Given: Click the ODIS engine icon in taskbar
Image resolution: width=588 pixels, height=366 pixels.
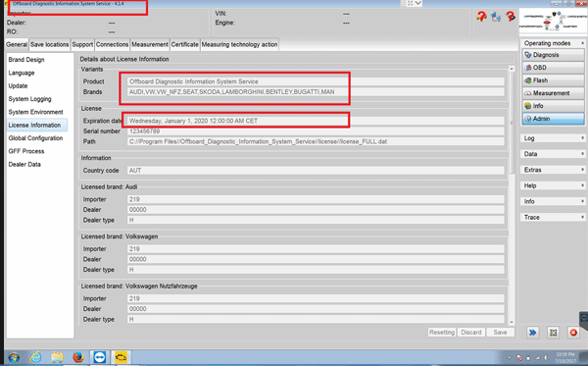Looking at the screenshot, I should click(x=121, y=357).
